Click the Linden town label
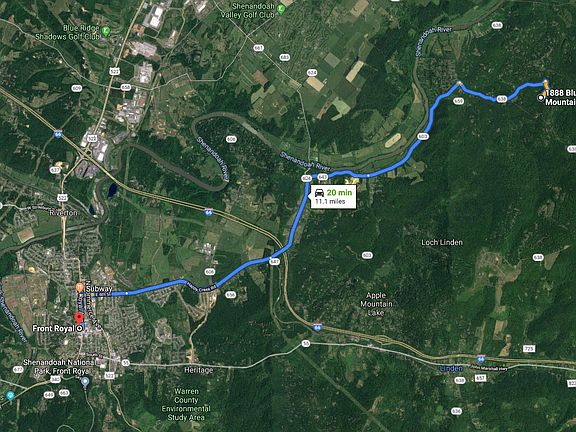This screenshot has height=432, width=576. tap(451, 369)
